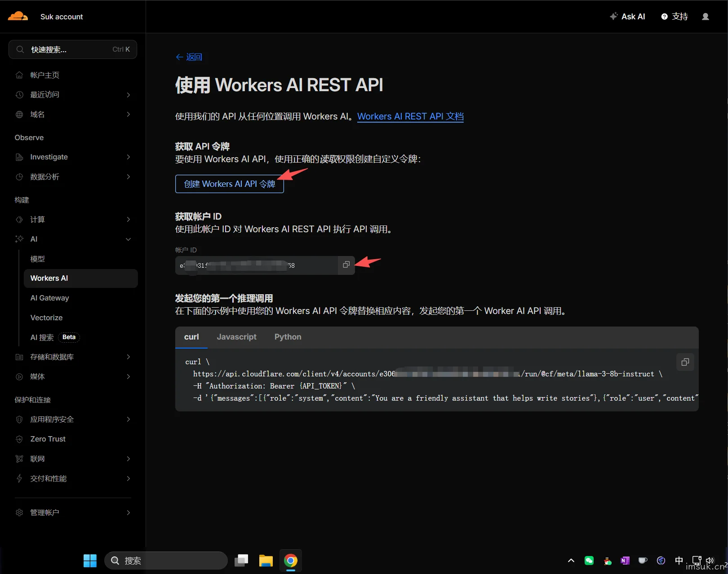Switch to the Javascript code tab
Viewport: 728px width, 574px height.
[x=236, y=337]
